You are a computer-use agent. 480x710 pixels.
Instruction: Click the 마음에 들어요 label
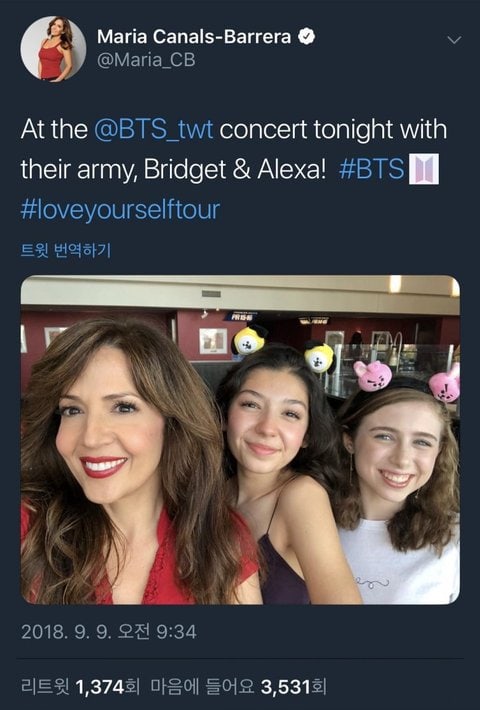(x=202, y=686)
